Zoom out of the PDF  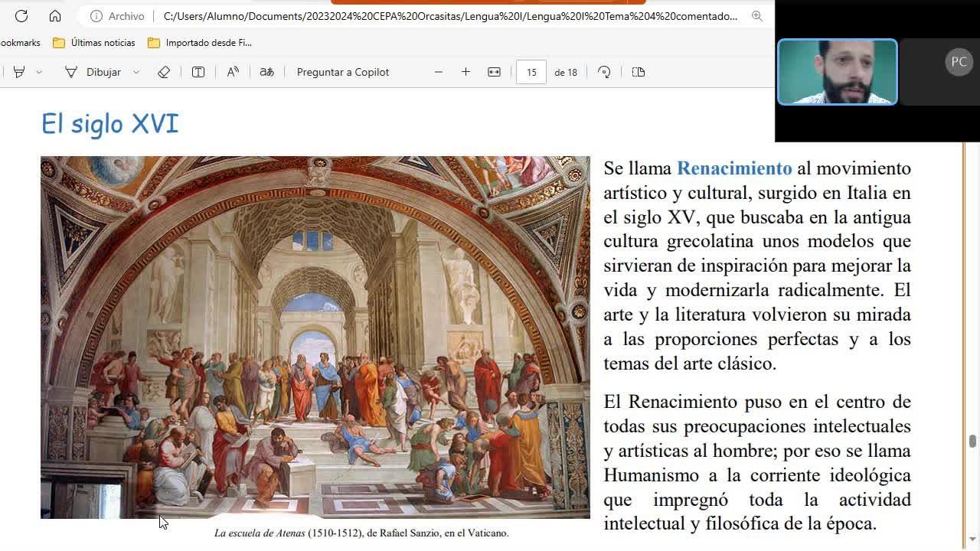tap(439, 72)
